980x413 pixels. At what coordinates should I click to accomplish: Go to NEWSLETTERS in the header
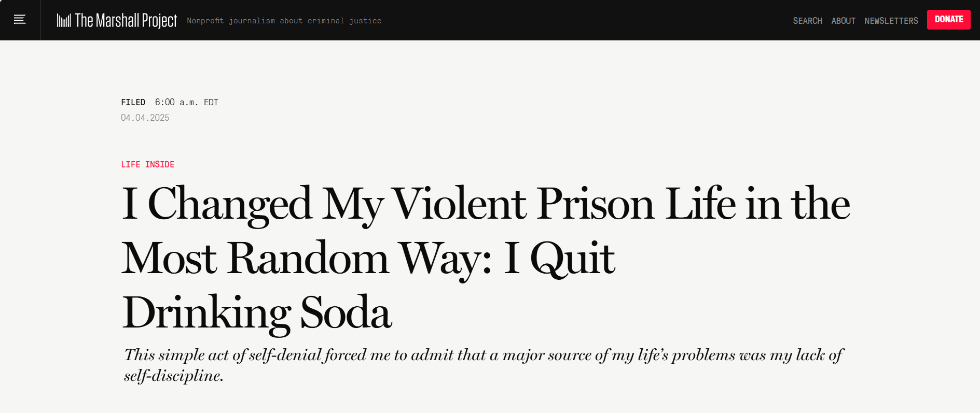pos(891,21)
